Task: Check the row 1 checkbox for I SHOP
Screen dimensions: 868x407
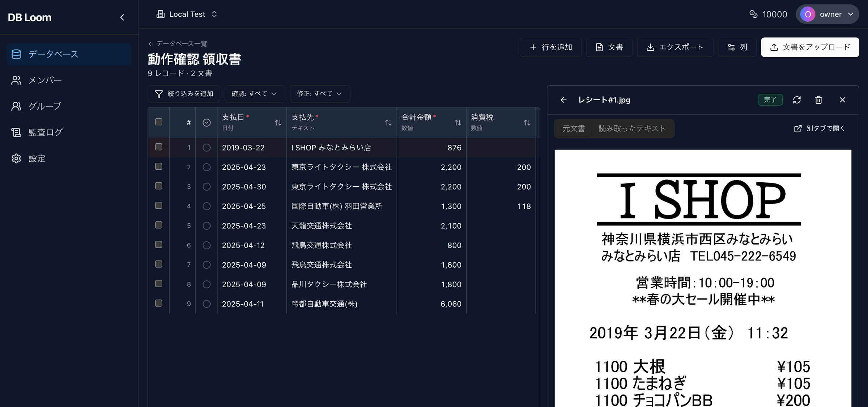Action: click(x=159, y=147)
